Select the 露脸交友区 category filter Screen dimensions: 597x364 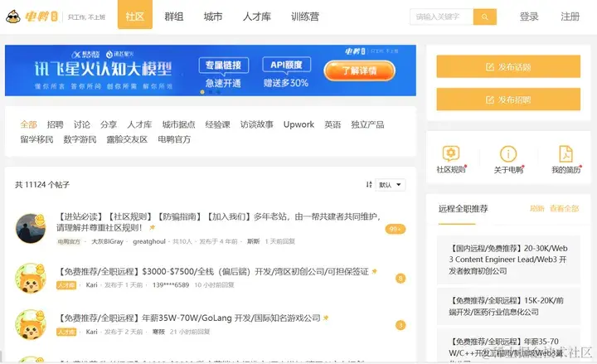tap(127, 139)
